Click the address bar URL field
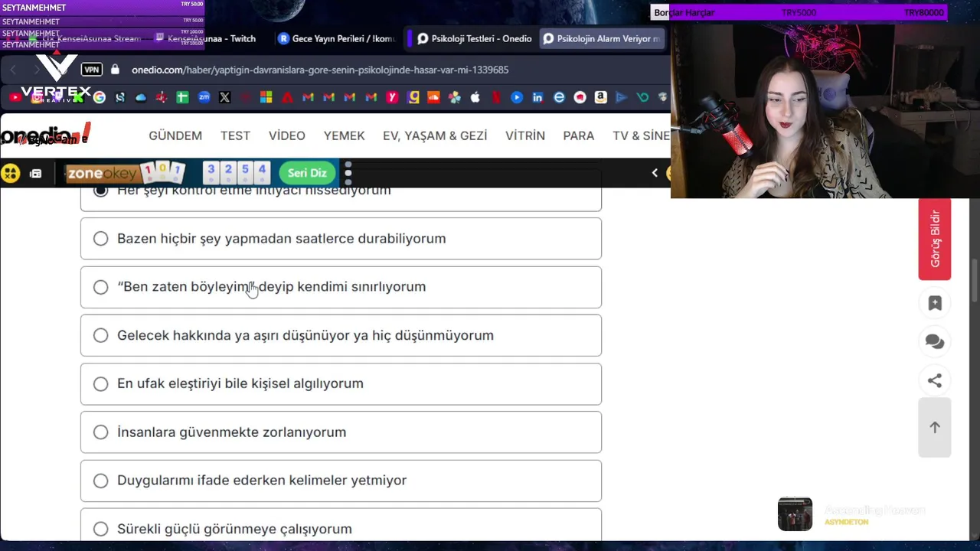 click(x=320, y=70)
